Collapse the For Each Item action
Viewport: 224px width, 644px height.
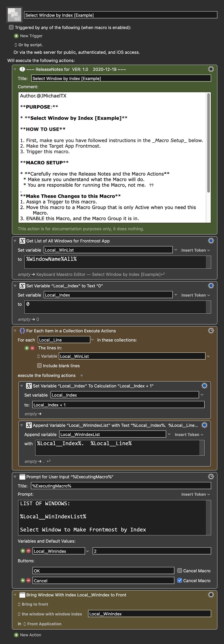15,331
